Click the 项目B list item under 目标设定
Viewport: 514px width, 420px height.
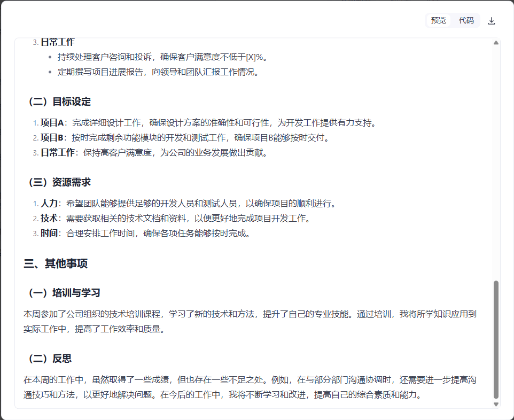point(184,138)
